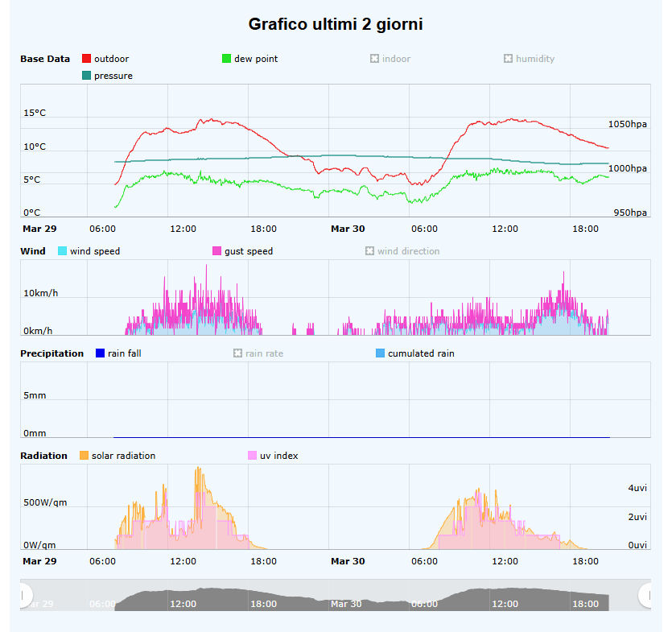The width and height of the screenshot is (672, 632).
Task: Click the left range selector handle
Action: 23,595
